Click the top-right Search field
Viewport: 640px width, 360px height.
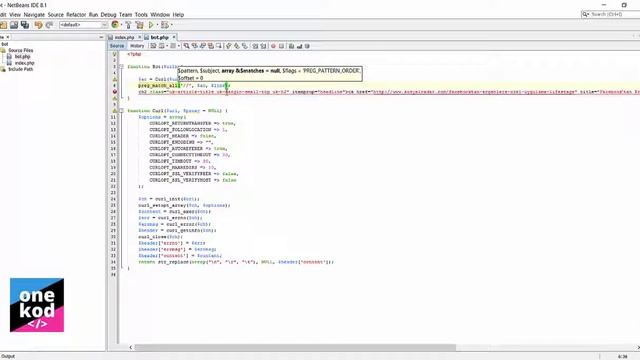610,14
